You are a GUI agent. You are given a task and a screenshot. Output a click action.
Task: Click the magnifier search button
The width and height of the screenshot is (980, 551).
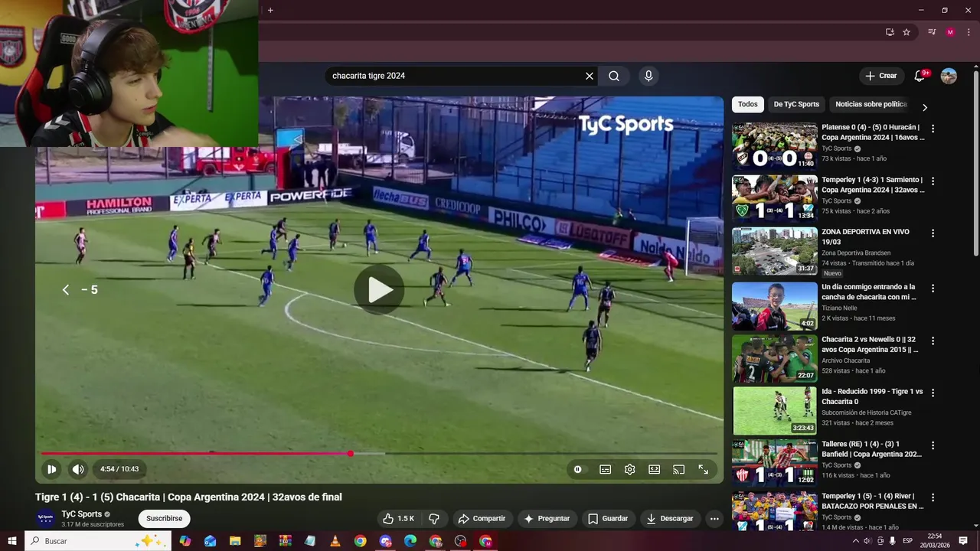point(614,76)
